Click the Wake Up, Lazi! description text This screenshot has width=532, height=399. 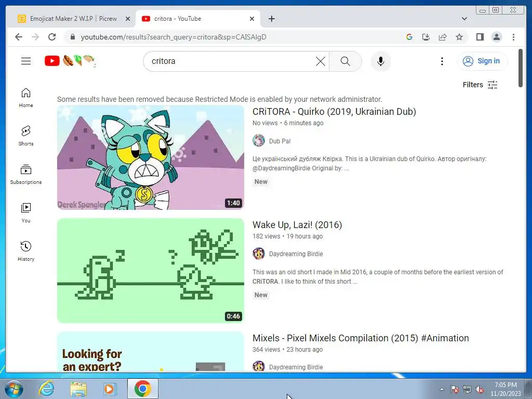point(378,277)
